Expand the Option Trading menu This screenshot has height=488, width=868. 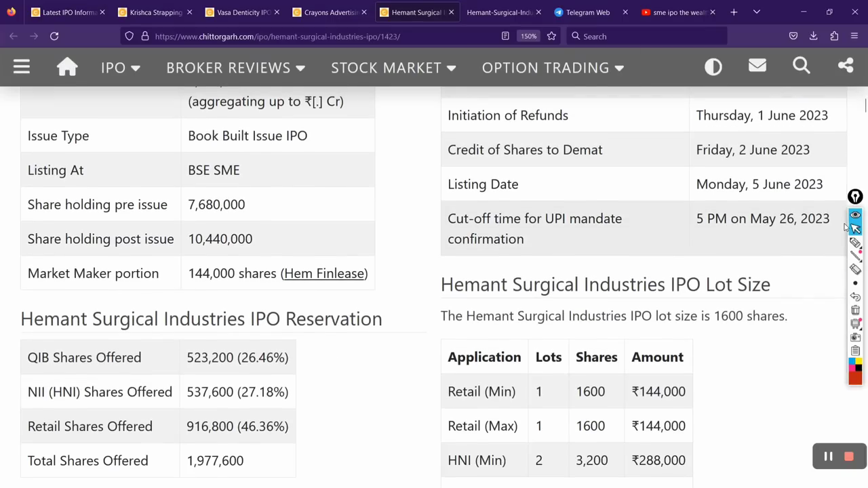(553, 68)
